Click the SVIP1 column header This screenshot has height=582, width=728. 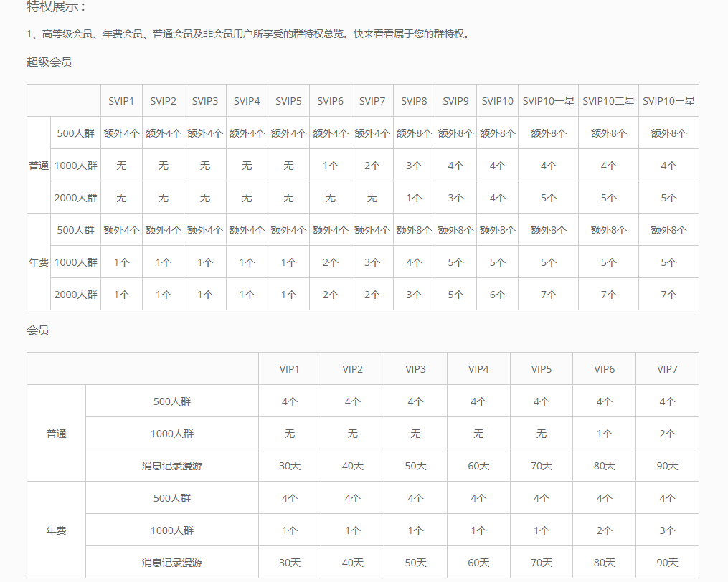point(121,101)
